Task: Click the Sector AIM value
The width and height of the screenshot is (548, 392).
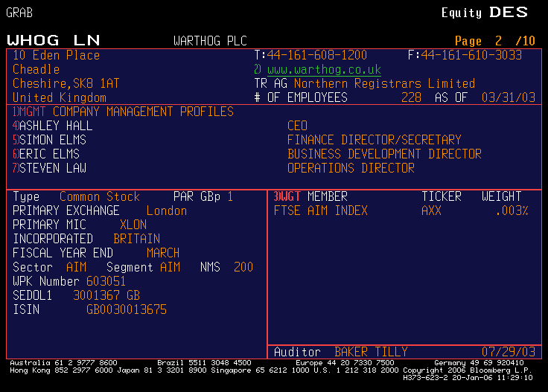Action: click(x=76, y=267)
